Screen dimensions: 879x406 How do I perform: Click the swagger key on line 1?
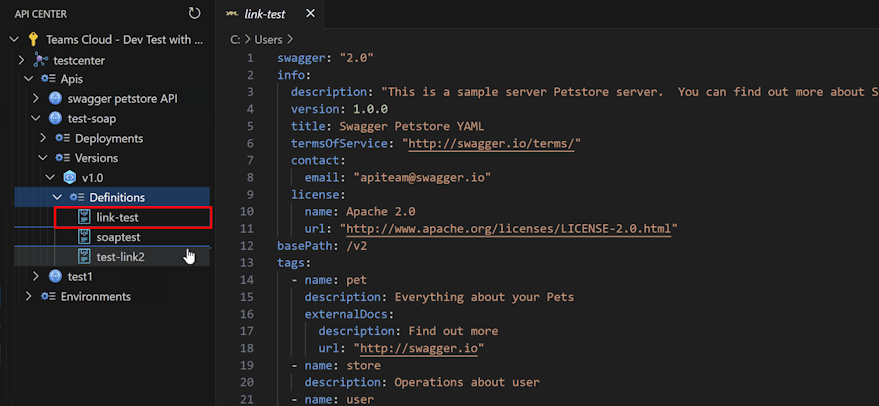click(x=301, y=58)
